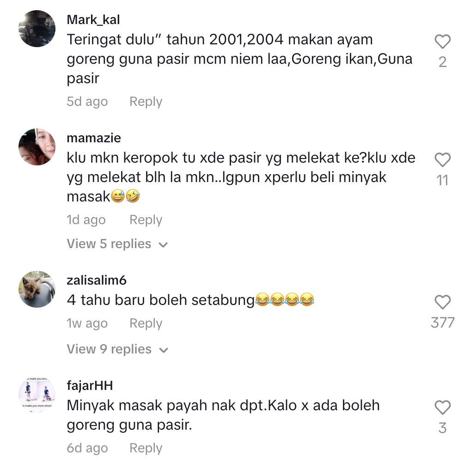Open zalisalim6's kitten avatar

tap(37, 289)
